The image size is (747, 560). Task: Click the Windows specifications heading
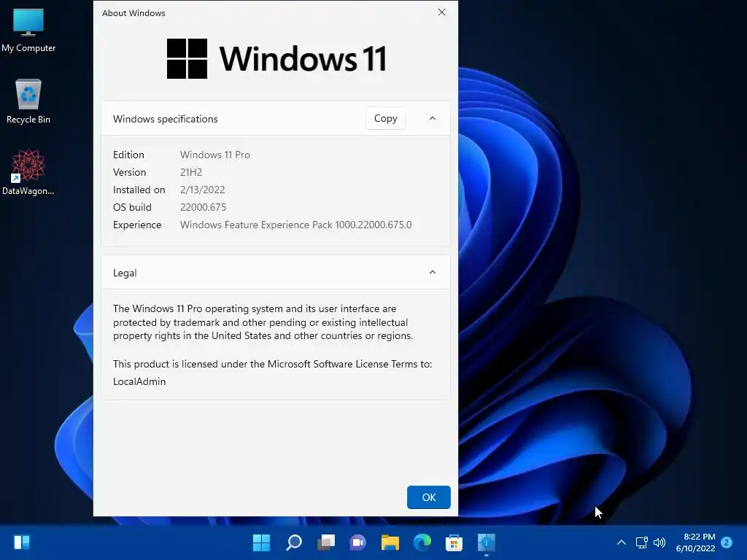point(166,119)
